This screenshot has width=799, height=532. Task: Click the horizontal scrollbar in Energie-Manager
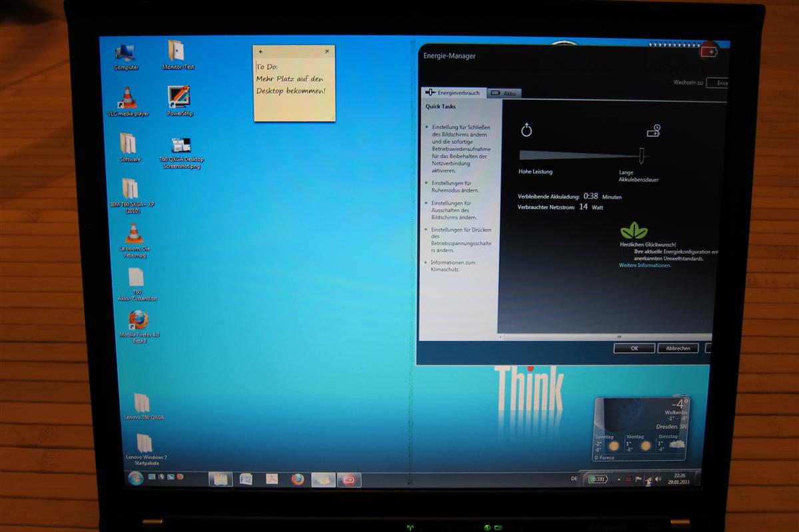click(605, 337)
